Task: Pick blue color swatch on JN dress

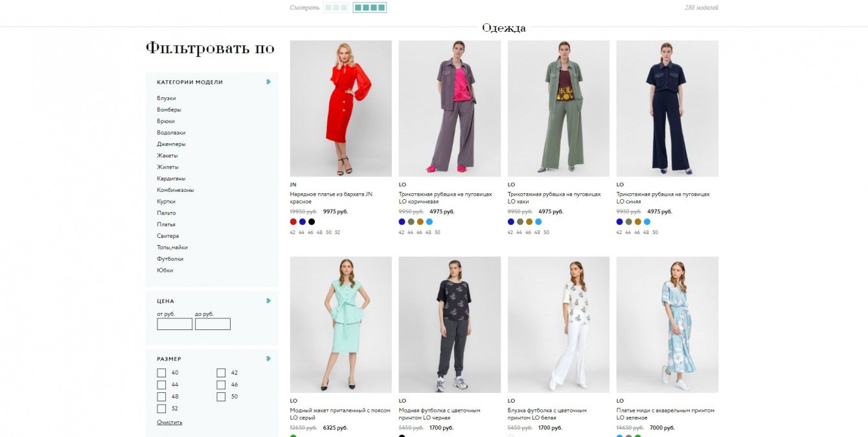Action: click(303, 222)
